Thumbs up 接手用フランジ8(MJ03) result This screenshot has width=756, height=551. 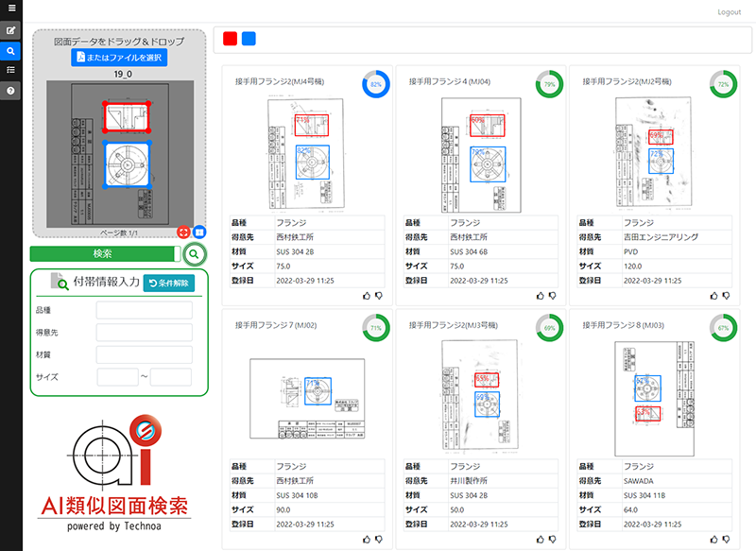(713, 540)
